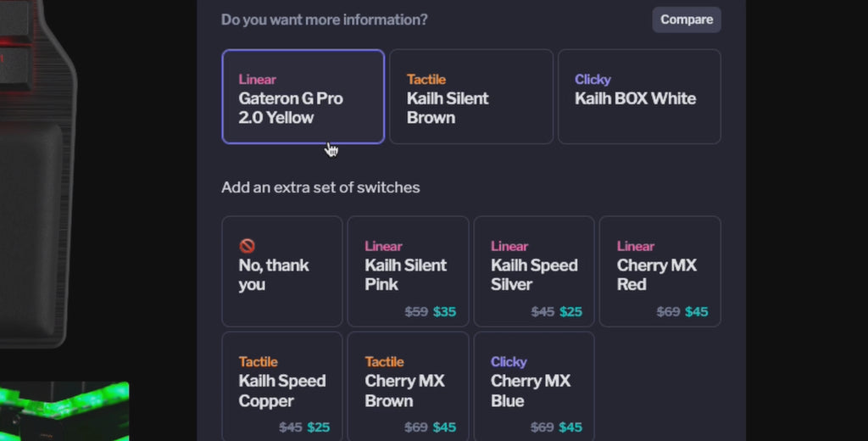The image size is (868, 441).
Task: Add the Kailh Speed Silver extra set
Action: (x=534, y=271)
